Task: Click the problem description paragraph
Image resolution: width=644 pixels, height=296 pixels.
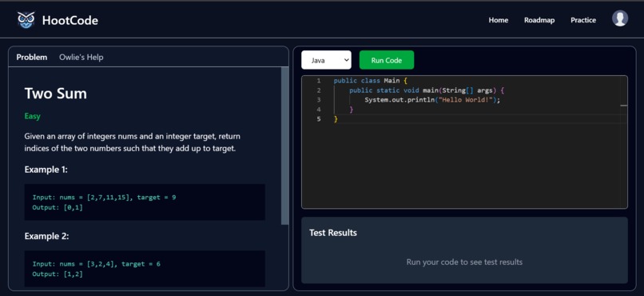Action: pos(133,142)
